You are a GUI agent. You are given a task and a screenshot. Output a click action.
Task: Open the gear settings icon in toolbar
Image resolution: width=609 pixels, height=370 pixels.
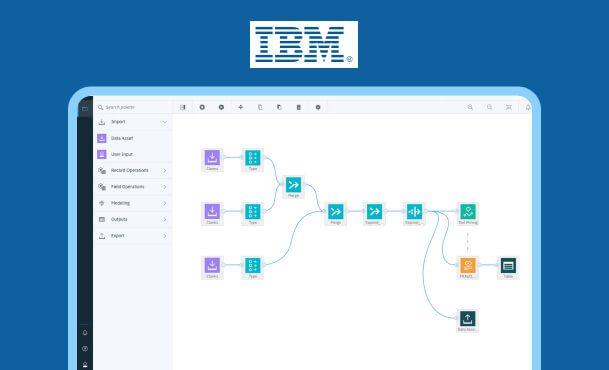coord(318,107)
